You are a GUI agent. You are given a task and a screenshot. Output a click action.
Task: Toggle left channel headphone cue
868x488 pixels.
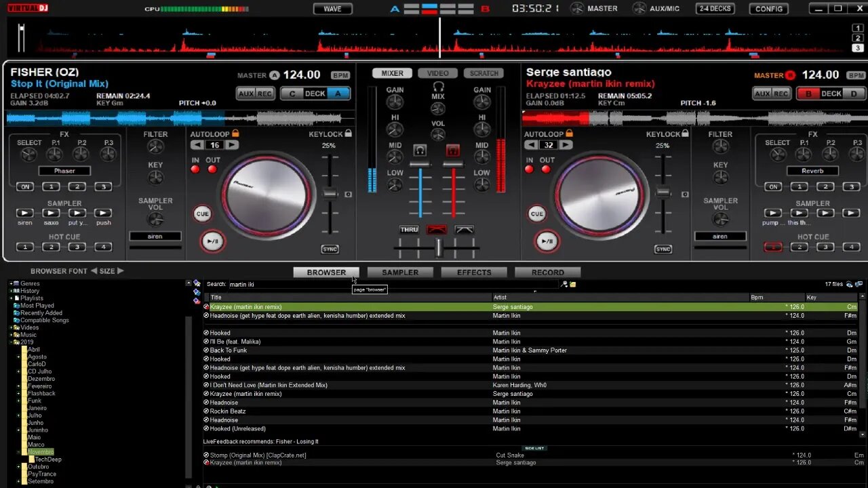pyautogui.click(x=420, y=150)
